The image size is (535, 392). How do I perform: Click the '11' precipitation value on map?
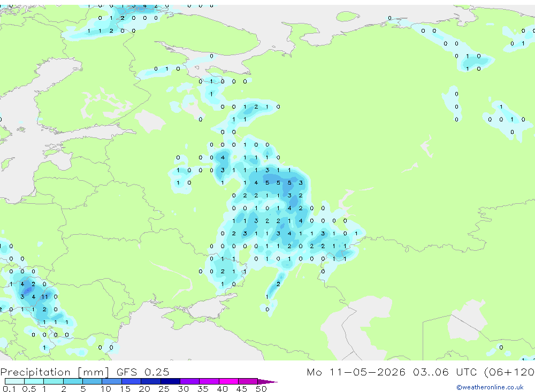tap(45, 297)
